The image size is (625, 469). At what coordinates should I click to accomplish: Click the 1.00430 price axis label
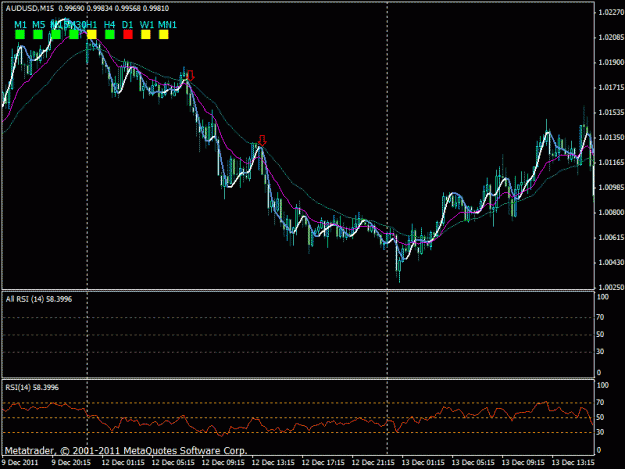610,263
